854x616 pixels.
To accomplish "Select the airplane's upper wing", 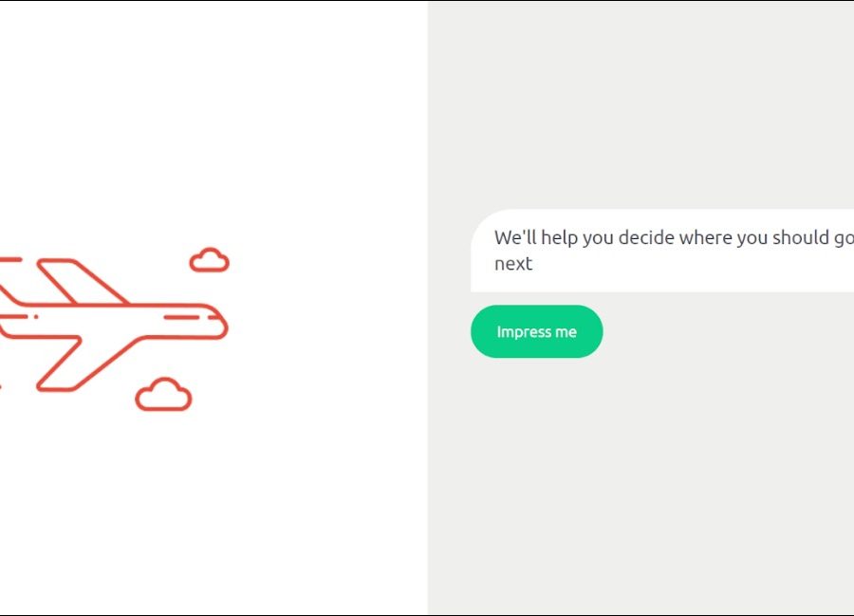I will pyautogui.click(x=82, y=281).
